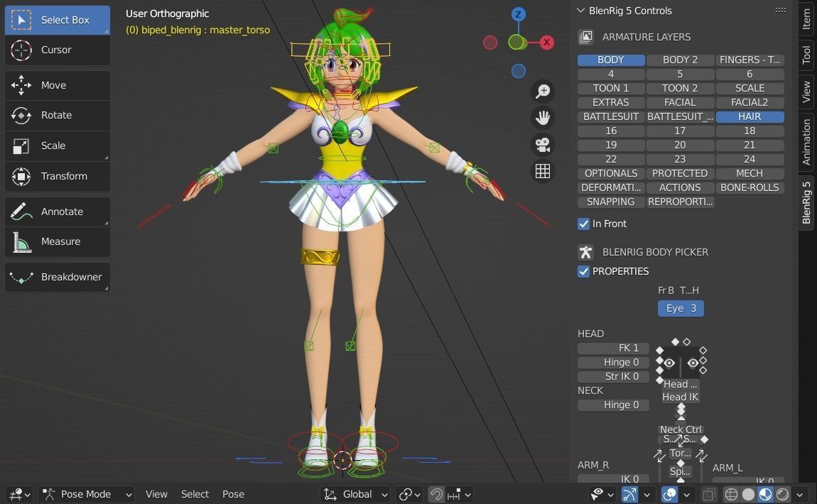
Task: Toggle the HAIR armature layer
Action: click(750, 116)
